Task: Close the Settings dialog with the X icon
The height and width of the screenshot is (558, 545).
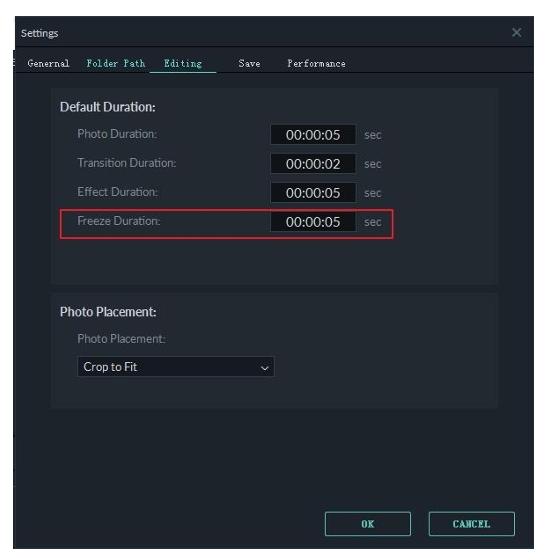Action: (x=516, y=33)
